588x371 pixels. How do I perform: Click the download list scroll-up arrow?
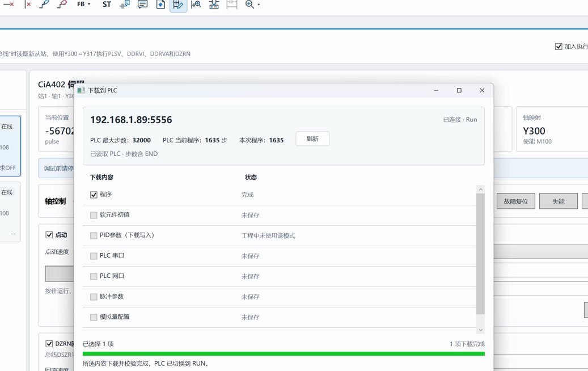480,189
